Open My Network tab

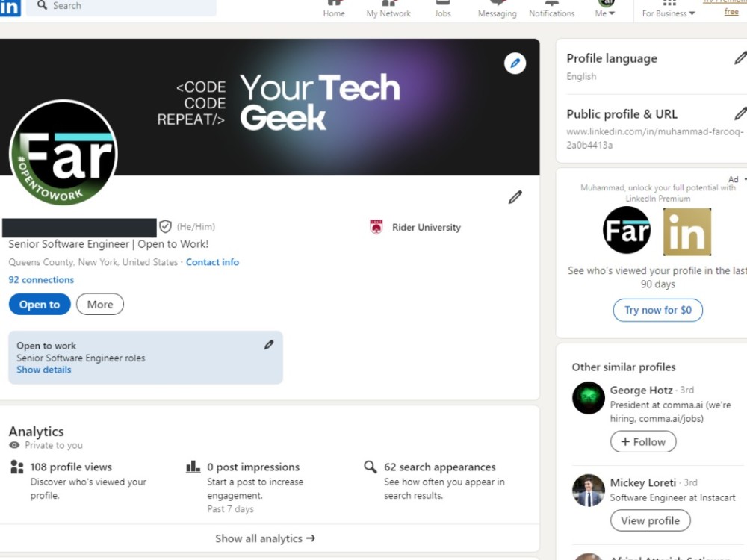pos(388,8)
